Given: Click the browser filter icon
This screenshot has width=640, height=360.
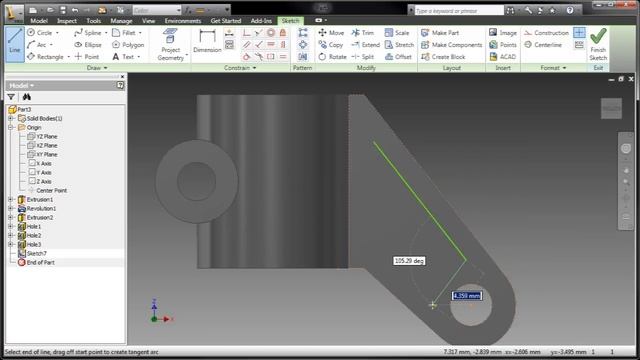Looking at the screenshot, I should pyautogui.click(x=11, y=97).
